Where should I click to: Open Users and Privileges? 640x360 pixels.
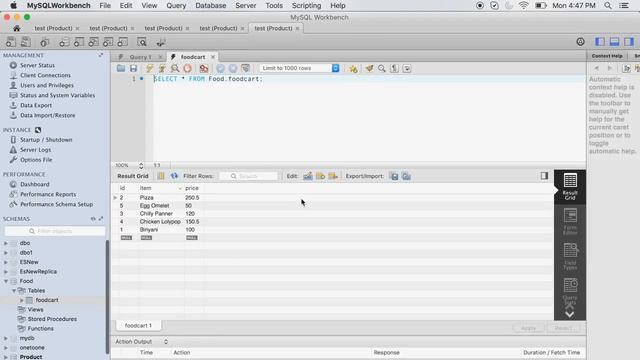[47, 85]
